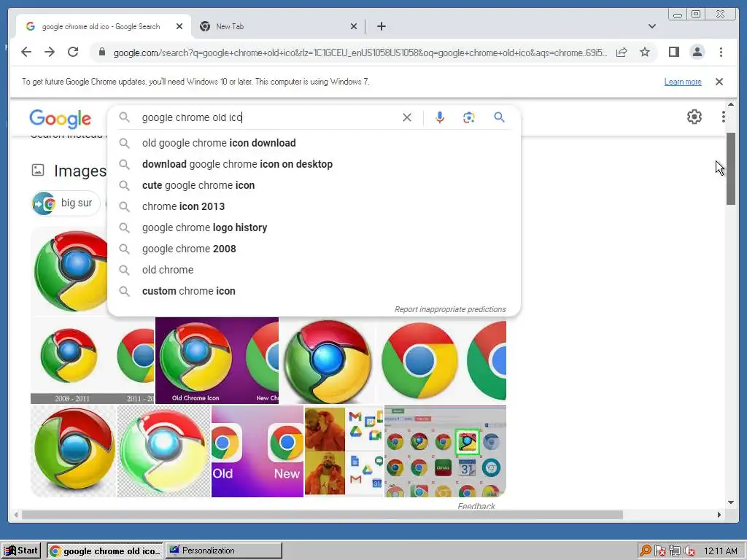Click the vertical scrollbar thumb

click(731, 169)
